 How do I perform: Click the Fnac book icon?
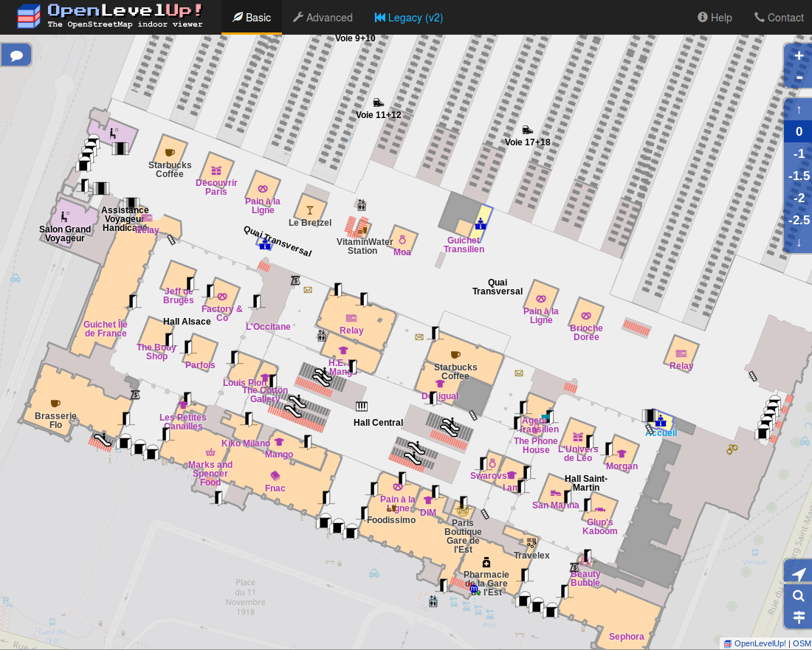tap(275, 476)
